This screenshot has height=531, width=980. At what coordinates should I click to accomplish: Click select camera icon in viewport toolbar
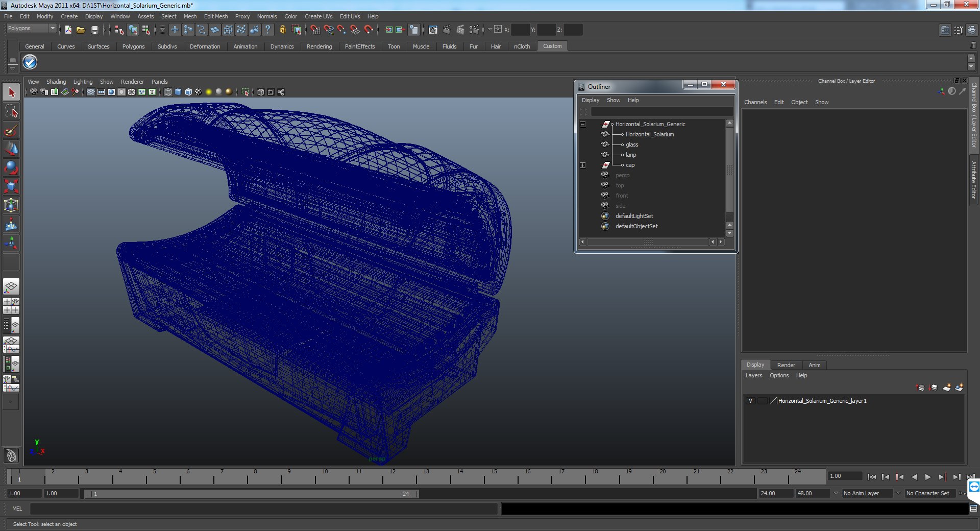tap(34, 92)
